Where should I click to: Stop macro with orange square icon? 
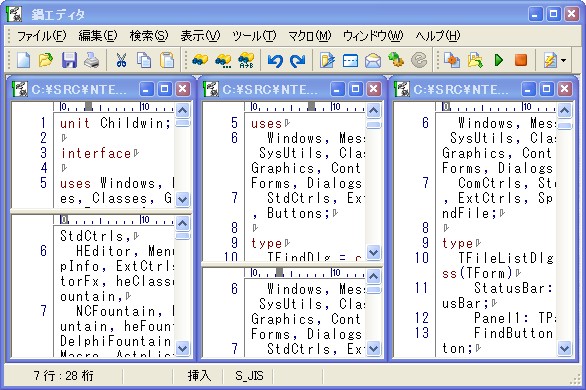click(521, 60)
